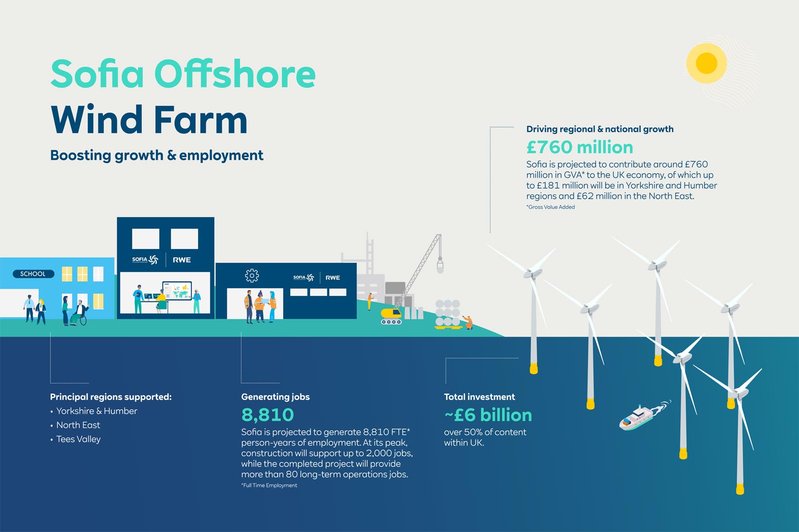This screenshot has height=532, width=799.
Task: Select the Driving regional & national growth heading
Action: [600, 129]
